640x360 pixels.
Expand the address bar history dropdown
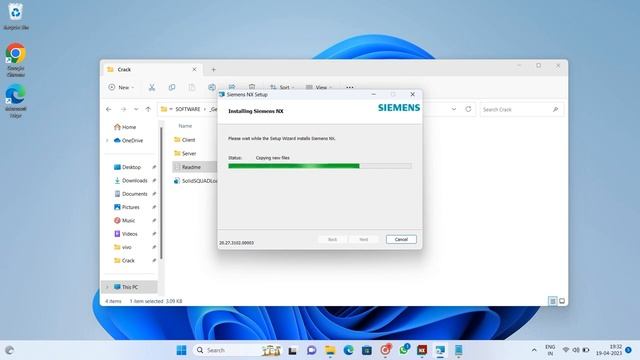(x=454, y=109)
